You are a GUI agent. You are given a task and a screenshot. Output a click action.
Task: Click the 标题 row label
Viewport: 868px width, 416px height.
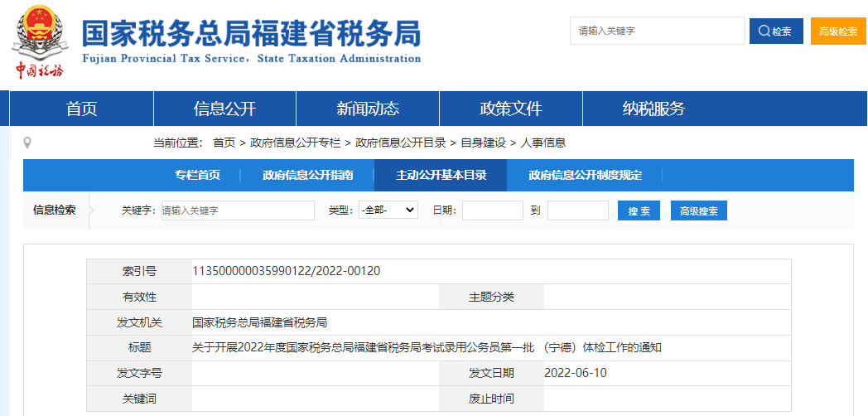coord(139,348)
